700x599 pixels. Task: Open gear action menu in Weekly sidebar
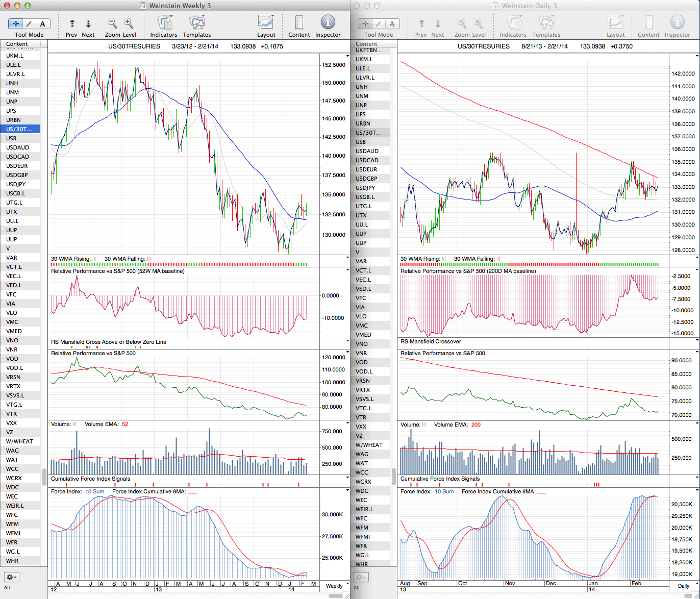[11, 577]
